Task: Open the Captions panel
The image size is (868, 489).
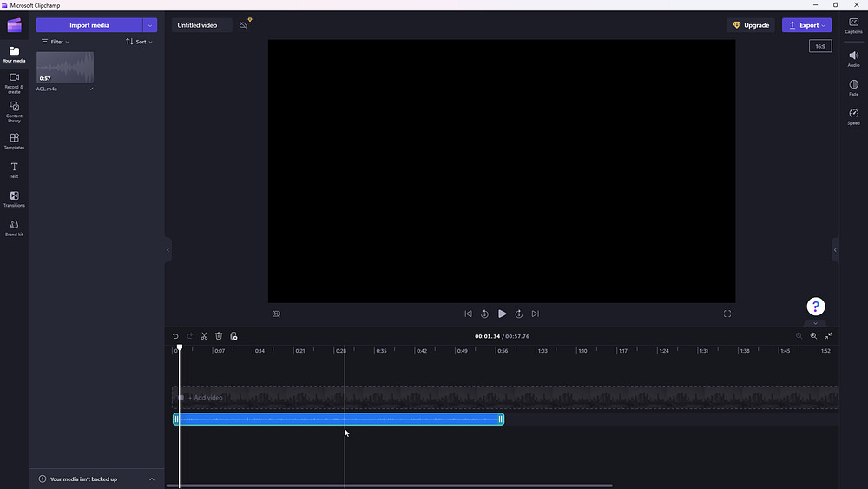Action: tap(853, 25)
